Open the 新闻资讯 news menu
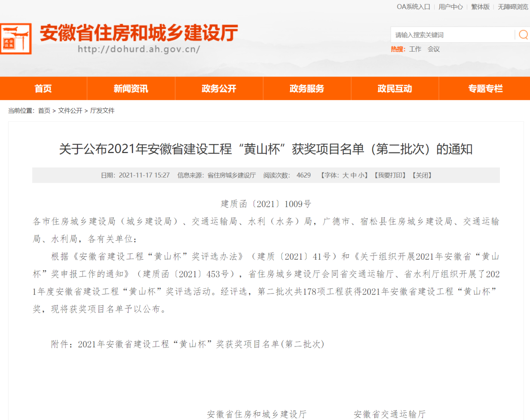The image size is (530, 420). click(131, 89)
